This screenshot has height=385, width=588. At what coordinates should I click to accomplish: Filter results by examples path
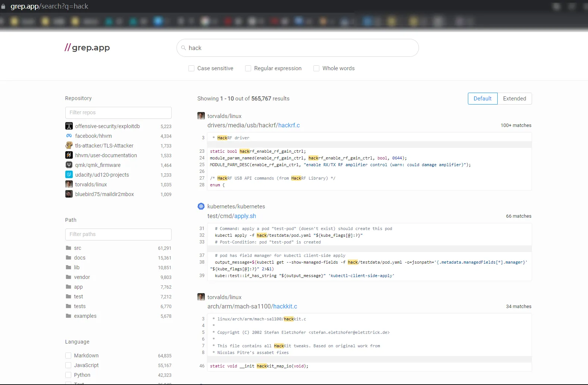point(118,316)
